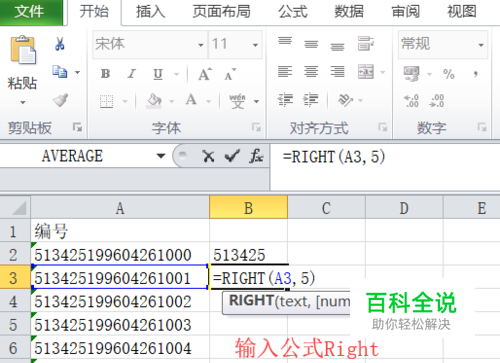This screenshot has height=363, width=500.
Task: Open phonetic guide dropdown arrow
Action: 256,101
